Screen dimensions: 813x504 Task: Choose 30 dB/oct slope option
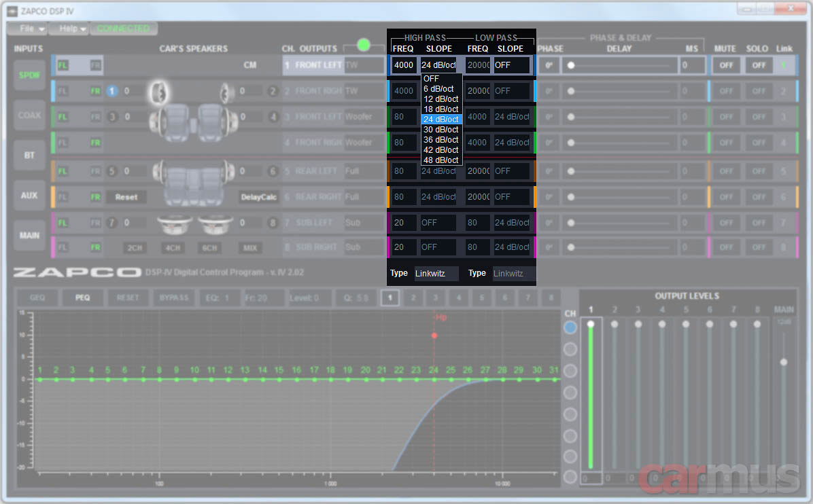coord(441,130)
